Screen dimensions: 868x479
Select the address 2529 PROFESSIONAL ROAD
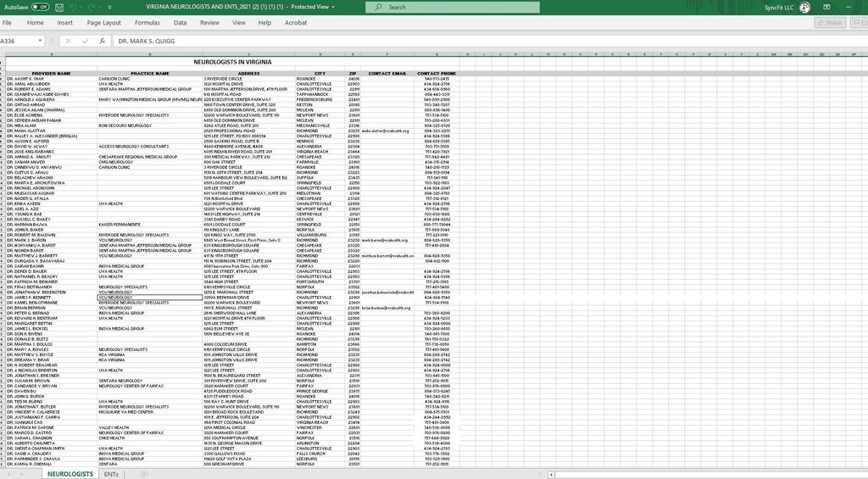click(x=248, y=131)
